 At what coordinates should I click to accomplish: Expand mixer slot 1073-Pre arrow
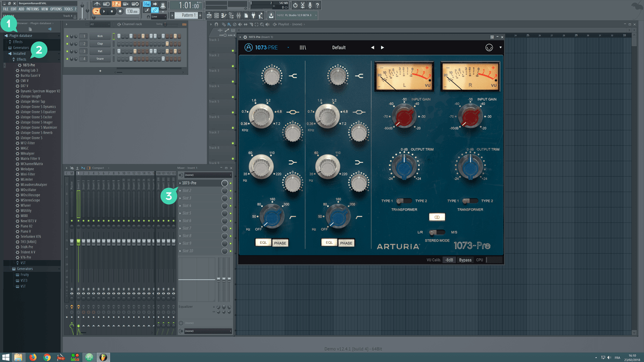coord(180,183)
